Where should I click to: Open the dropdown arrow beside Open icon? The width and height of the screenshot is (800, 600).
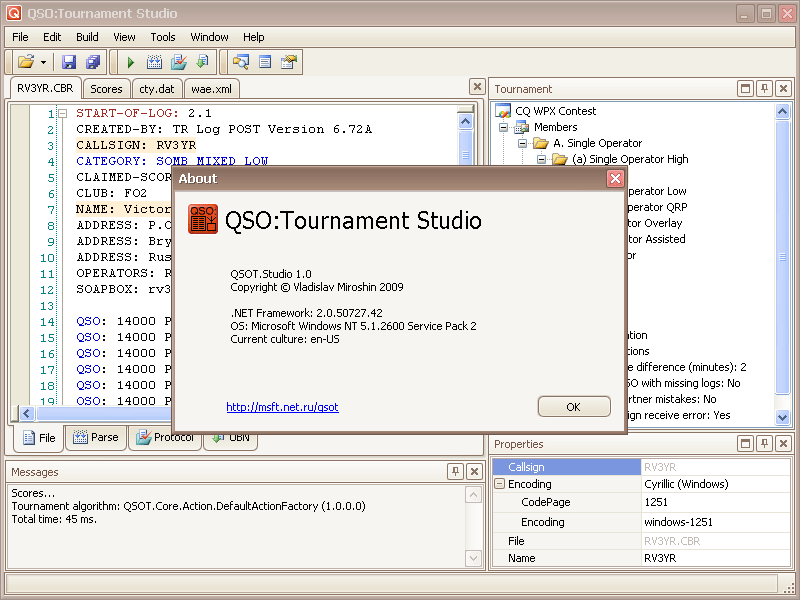tap(43, 62)
